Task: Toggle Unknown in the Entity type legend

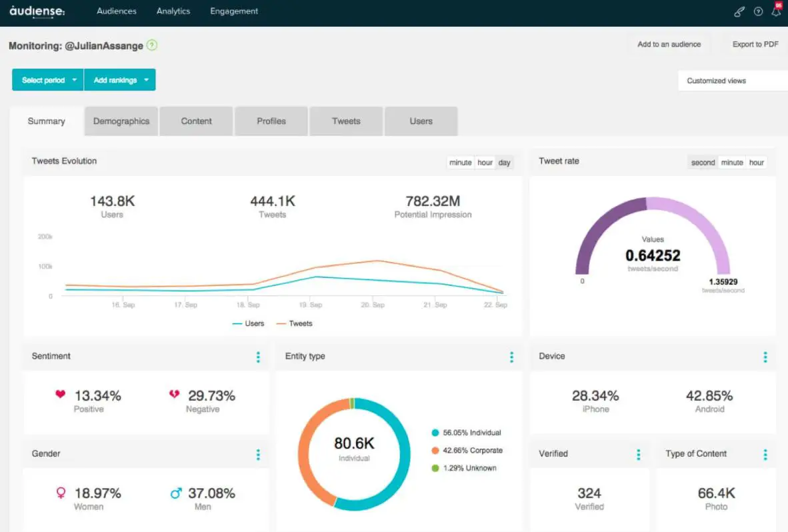Action: coord(464,468)
